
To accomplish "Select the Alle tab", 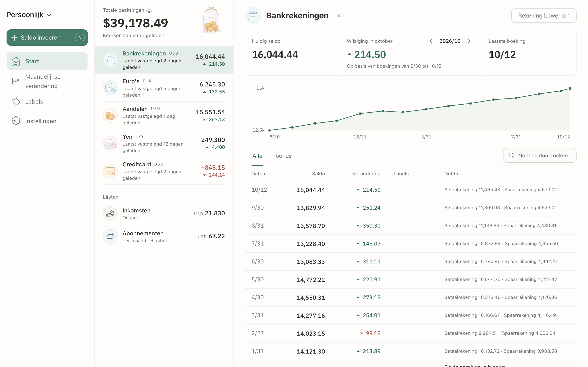I will coord(257,156).
